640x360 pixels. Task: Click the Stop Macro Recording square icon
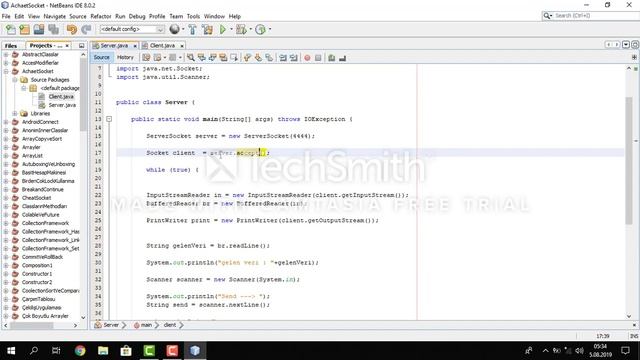pyautogui.click(x=318, y=58)
